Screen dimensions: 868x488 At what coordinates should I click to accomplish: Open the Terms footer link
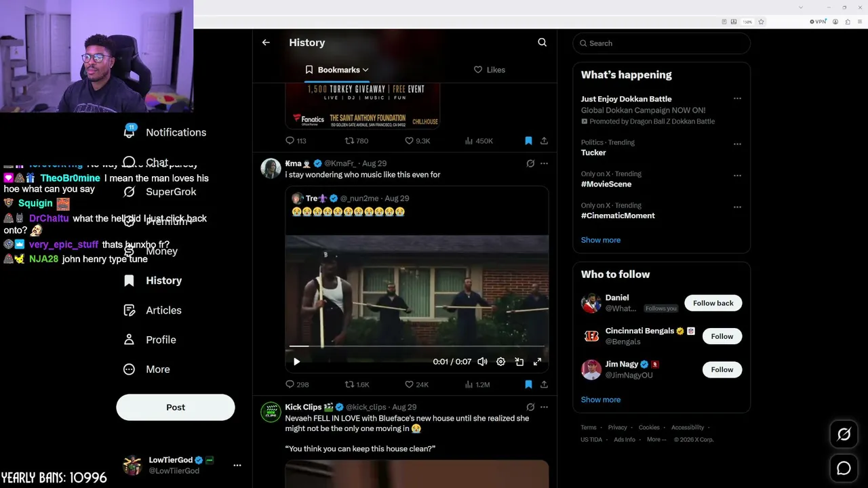[x=589, y=428]
